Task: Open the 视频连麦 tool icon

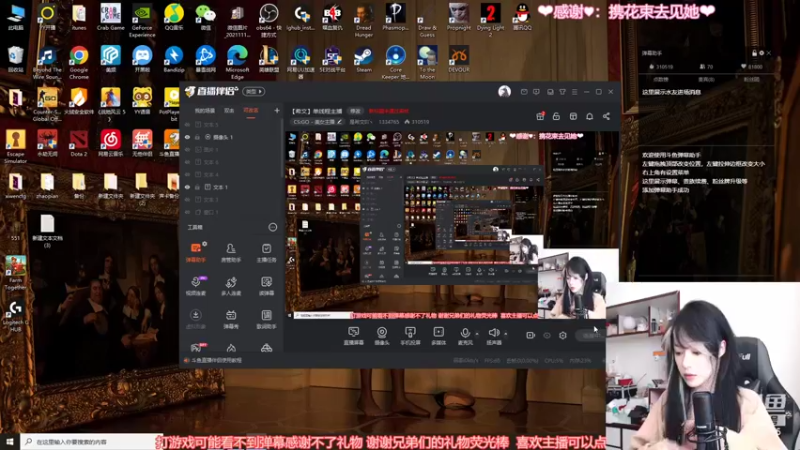Action: coord(195,286)
